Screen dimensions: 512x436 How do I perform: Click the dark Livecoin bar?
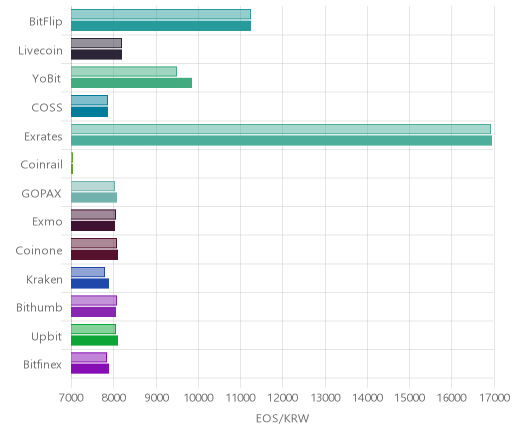pos(97,55)
